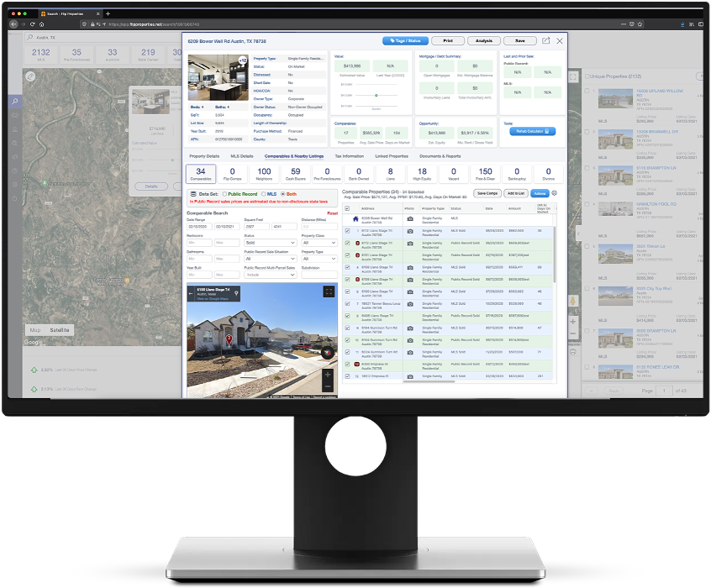The image size is (711, 588).
Task: Open photo camera icon for 18621 Tanner Bayou Loop
Action: click(x=410, y=304)
